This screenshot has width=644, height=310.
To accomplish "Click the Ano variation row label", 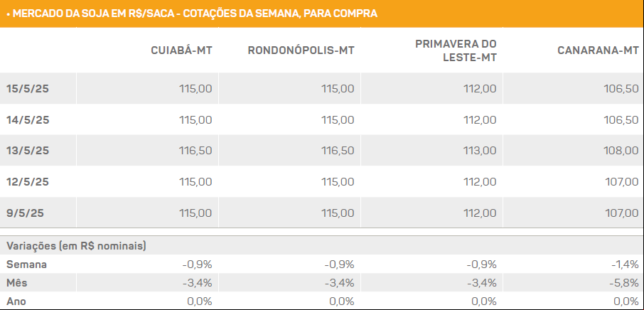I will [x=16, y=301].
